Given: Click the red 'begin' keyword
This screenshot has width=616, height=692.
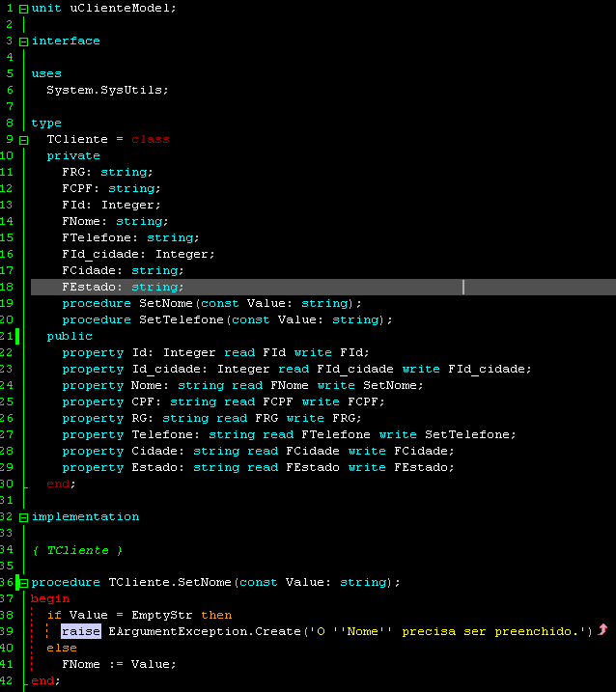Looking at the screenshot, I should (x=50, y=599).
